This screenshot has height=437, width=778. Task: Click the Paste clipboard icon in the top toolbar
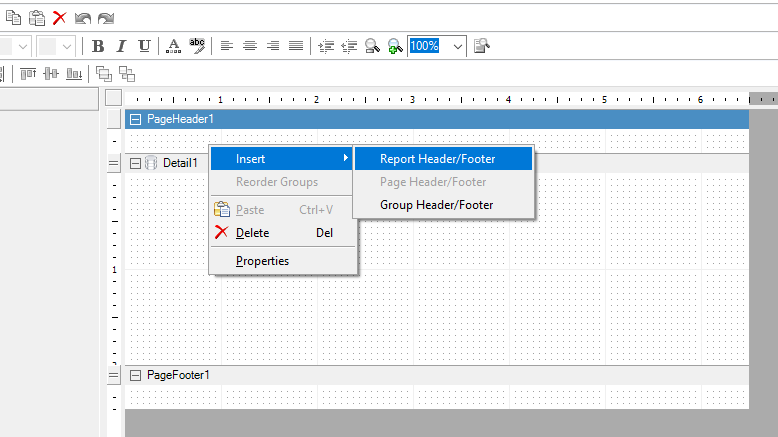click(x=37, y=18)
